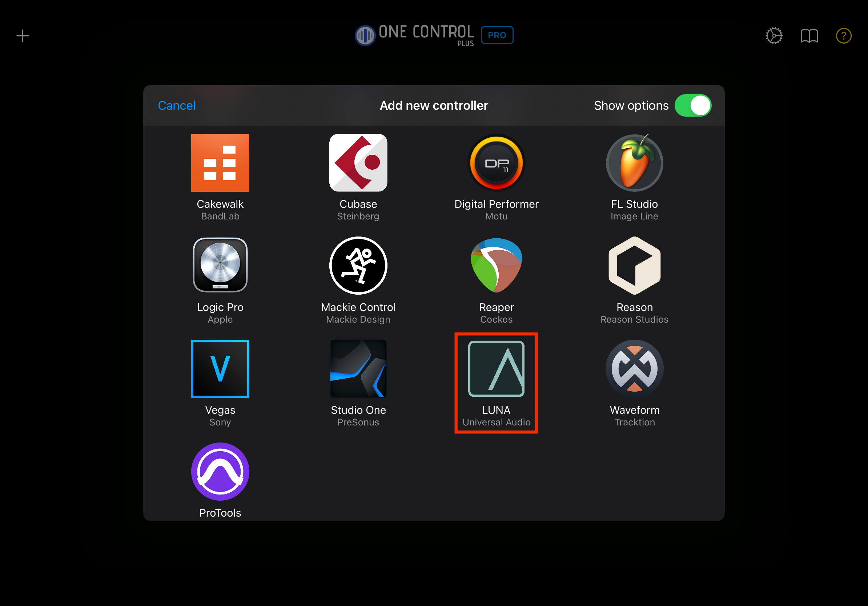Click Cancel to dismiss dialog
The image size is (868, 606).
[x=177, y=105]
